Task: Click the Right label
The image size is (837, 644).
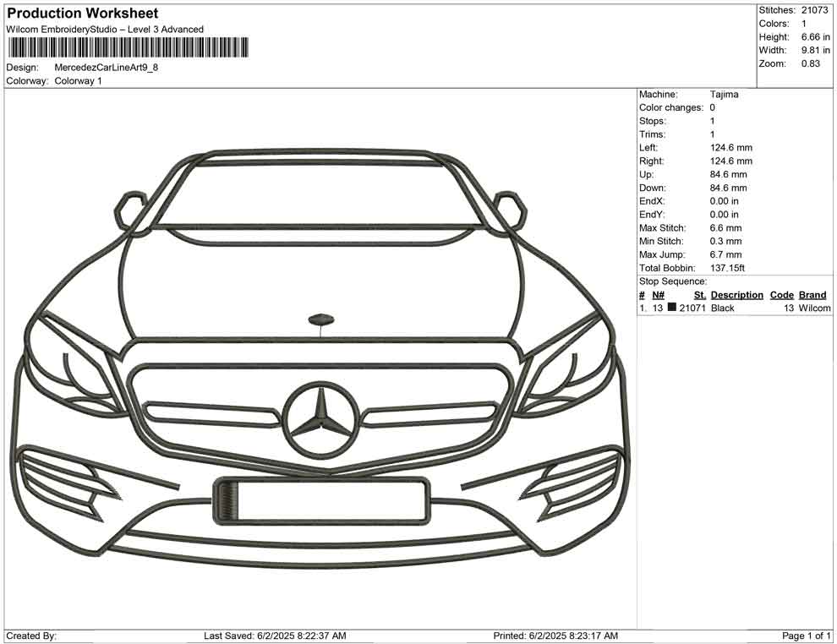Action: point(651,161)
